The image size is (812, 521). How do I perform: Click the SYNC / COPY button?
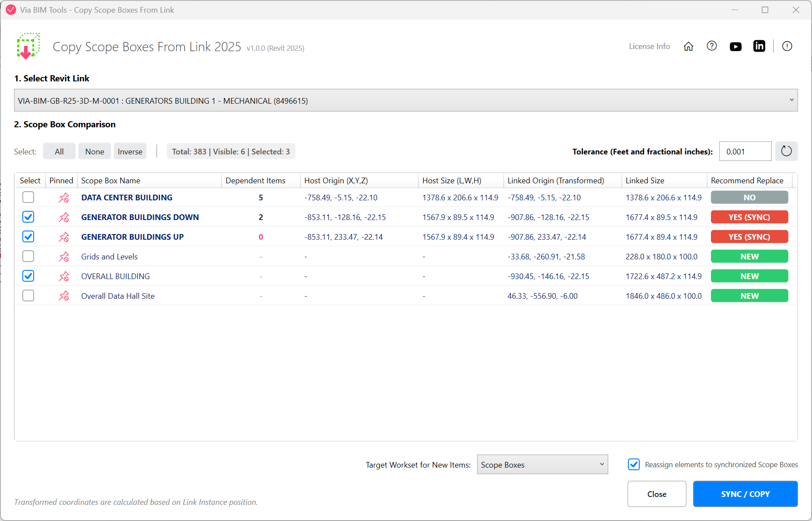pos(745,494)
